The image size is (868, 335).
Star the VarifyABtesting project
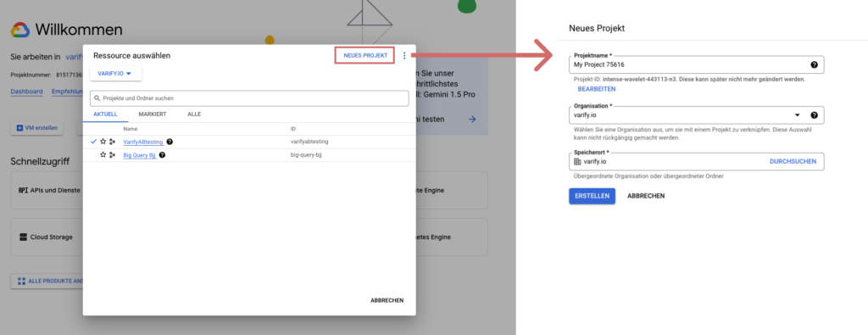pos(103,142)
